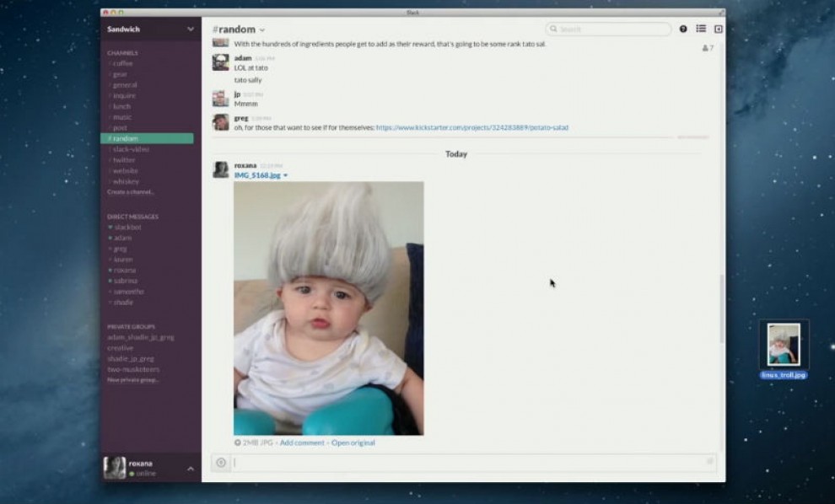Click greg's username above the kickstarter message
835x504 pixels.
[241, 118]
